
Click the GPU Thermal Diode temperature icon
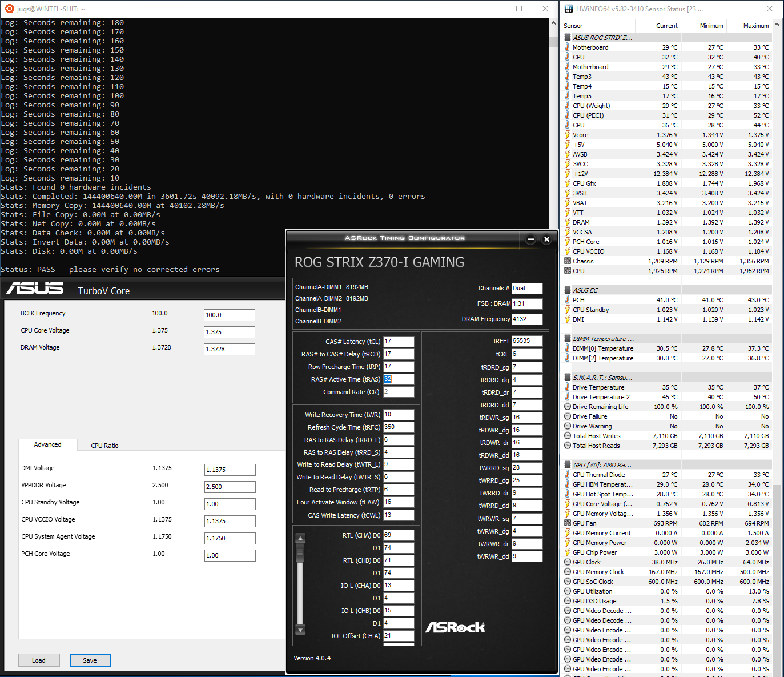[568, 475]
